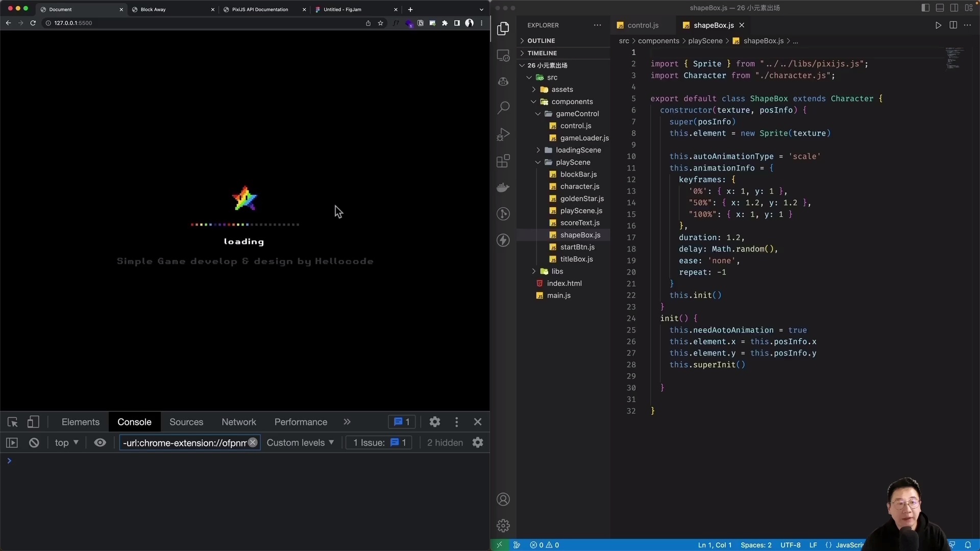Screen dimensions: 980x551
Task: Expand the OUTLINE section
Action: point(541,41)
